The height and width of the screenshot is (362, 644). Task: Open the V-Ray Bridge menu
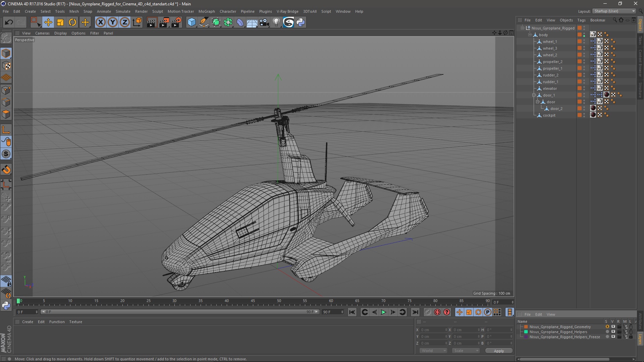(287, 11)
